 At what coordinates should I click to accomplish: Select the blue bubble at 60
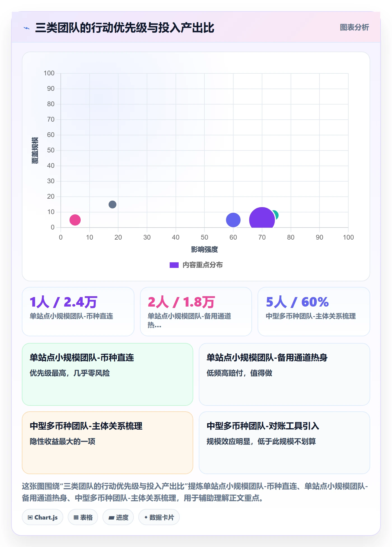point(233,220)
